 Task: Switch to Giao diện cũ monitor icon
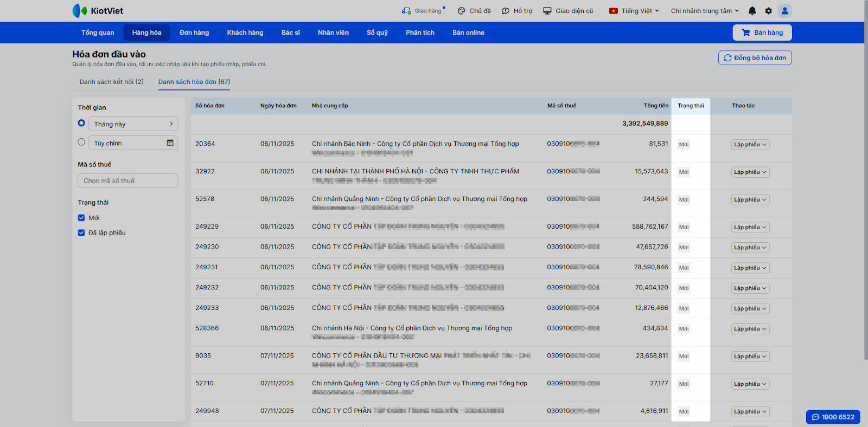pyautogui.click(x=547, y=11)
